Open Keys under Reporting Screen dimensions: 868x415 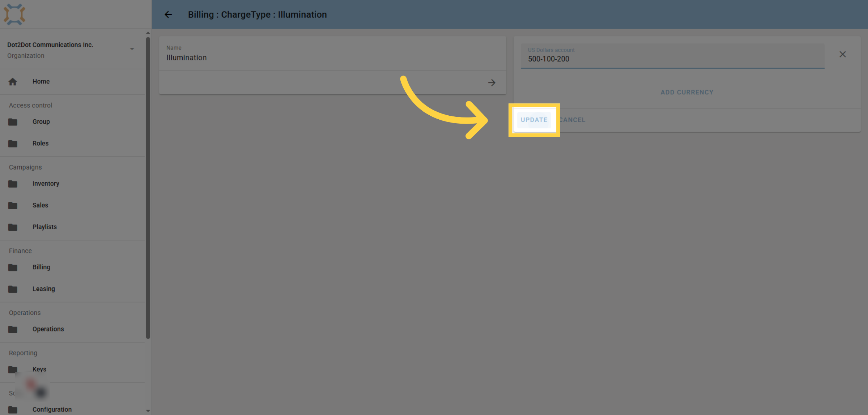pyautogui.click(x=39, y=369)
